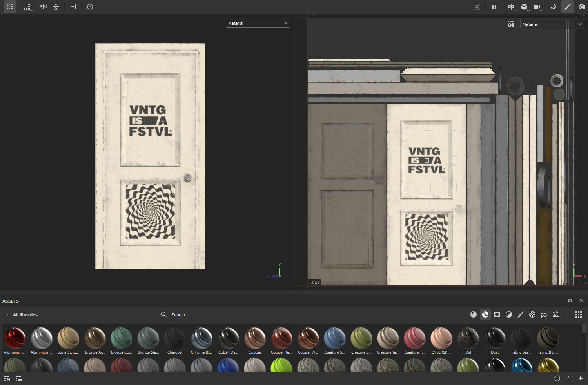The height and width of the screenshot is (385, 588).
Task: Toggle the filters half-circle filter icon
Action: [509, 314]
